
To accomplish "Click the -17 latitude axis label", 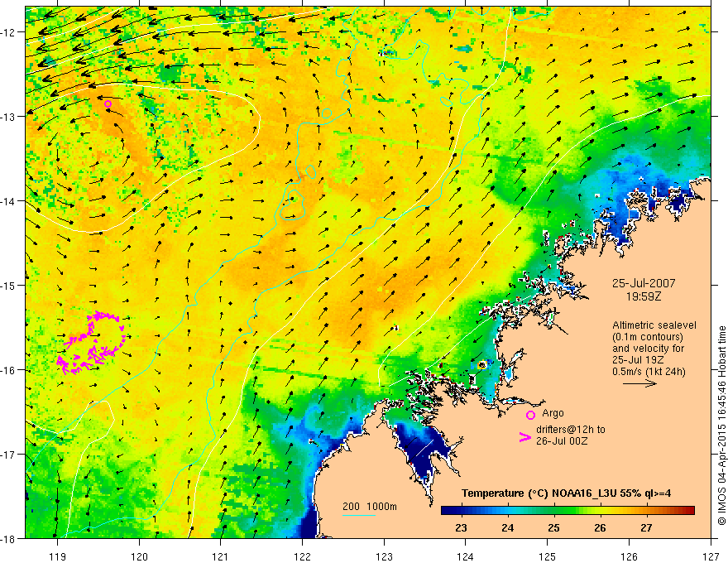I will click(9, 455).
